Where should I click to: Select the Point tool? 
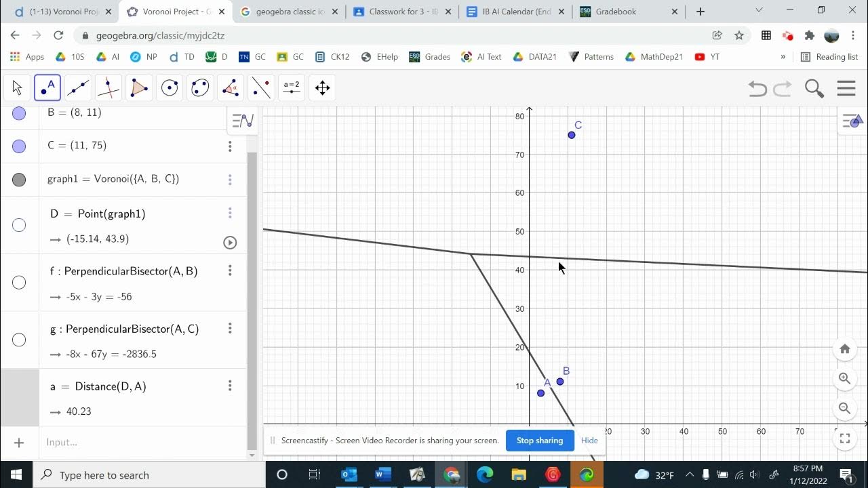[47, 88]
